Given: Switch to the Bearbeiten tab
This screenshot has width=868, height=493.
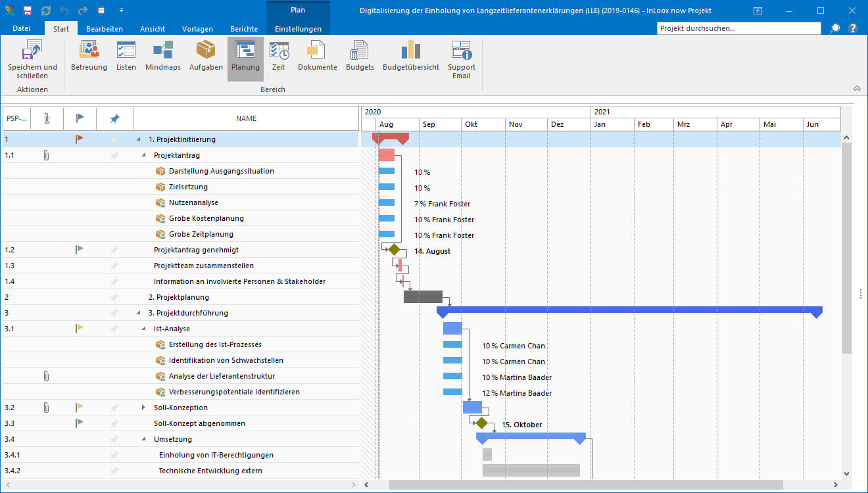Looking at the screenshot, I should 105,29.
